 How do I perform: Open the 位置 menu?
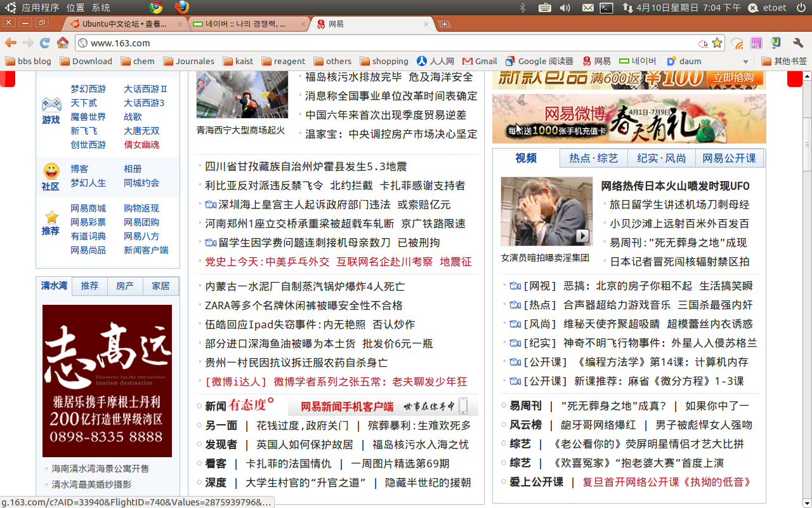point(75,8)
